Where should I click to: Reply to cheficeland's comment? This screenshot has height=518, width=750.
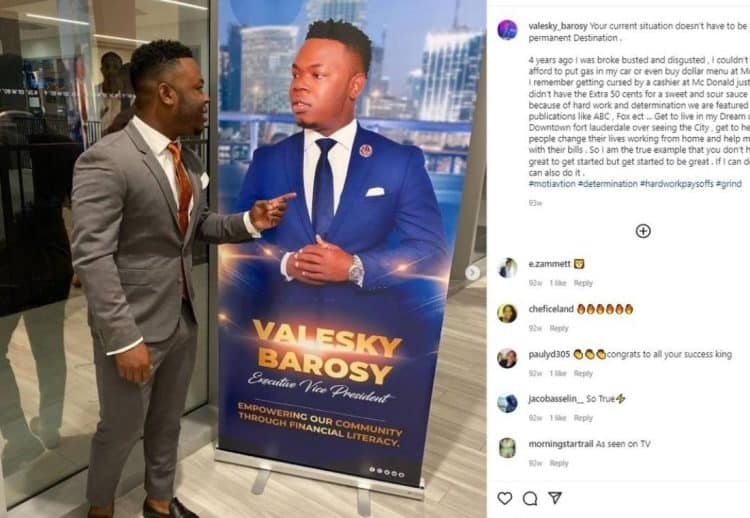(559, 328)
